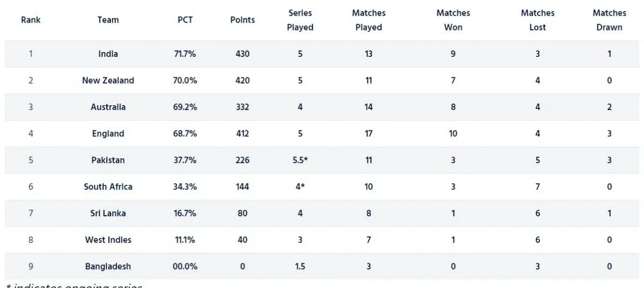
Task: Click the Rank column header
Action: click(x=31, y=20)
